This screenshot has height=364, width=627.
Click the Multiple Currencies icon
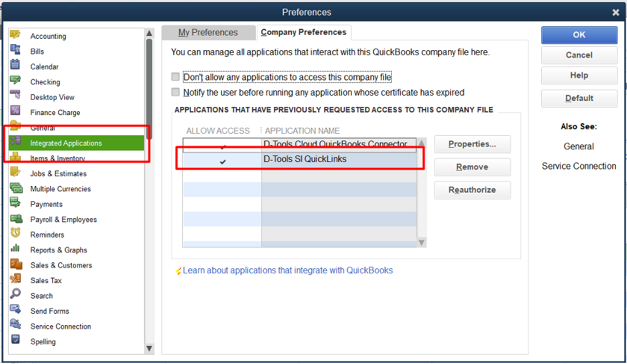pyautogui.click(x=16, y=187)
